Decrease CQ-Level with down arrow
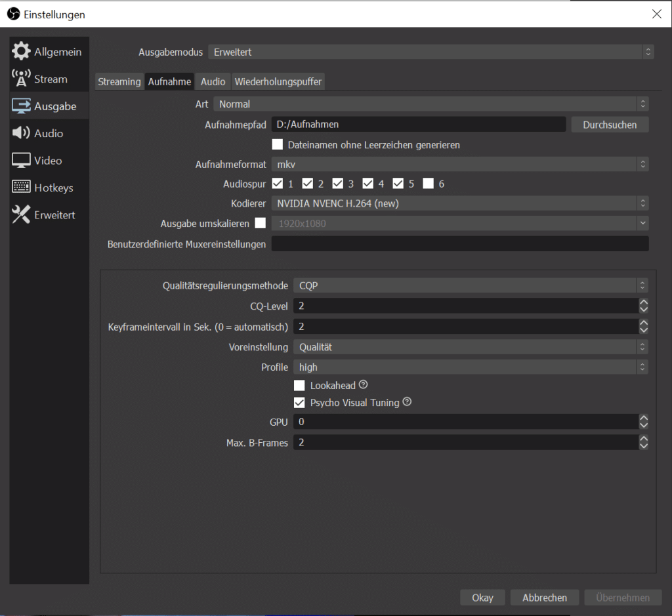672x616 pixels. coord(643,310)
